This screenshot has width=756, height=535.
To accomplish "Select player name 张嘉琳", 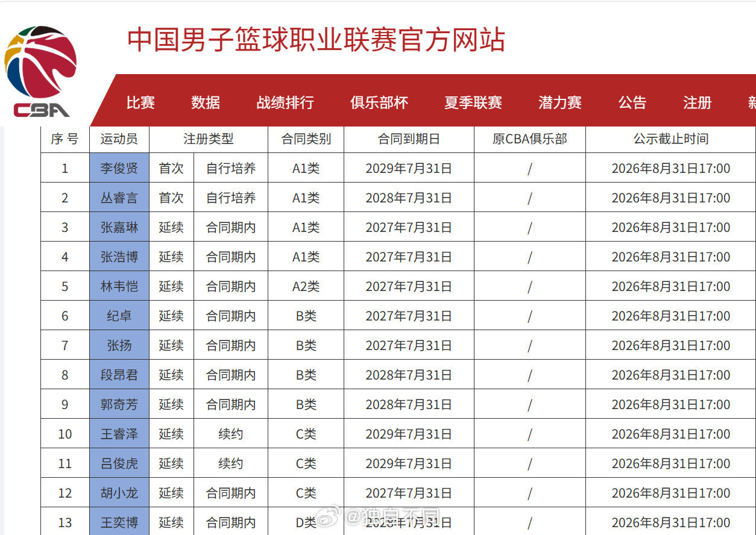I will (119, 227).
